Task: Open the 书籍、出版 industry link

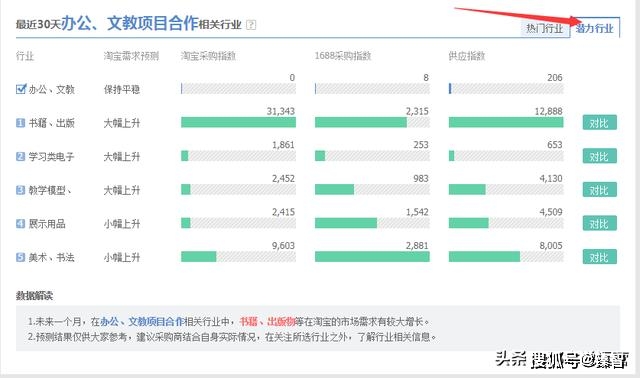Action: tap(51, 123)
